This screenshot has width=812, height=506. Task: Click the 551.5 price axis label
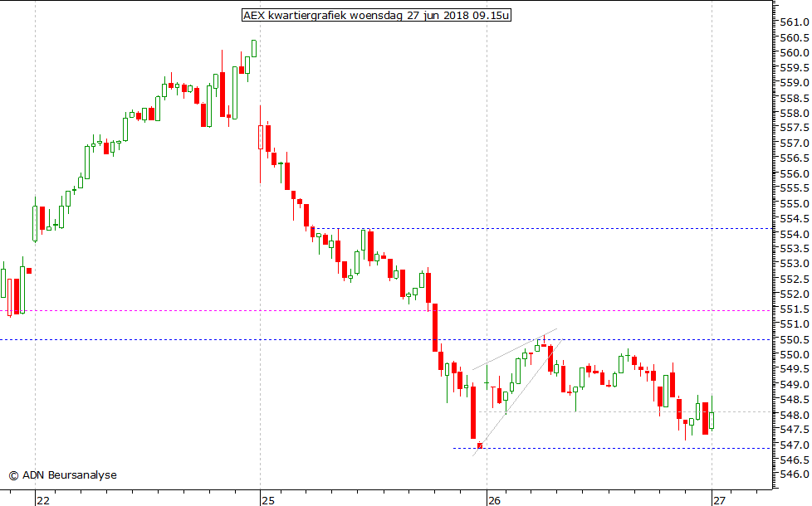click(795, 309)
